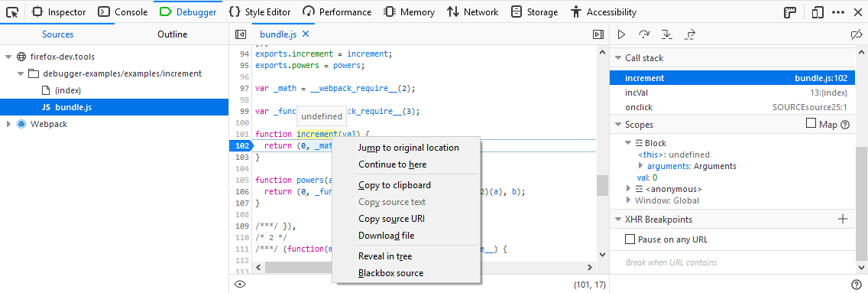Open the Network tab
This screenshot has width=868, height=293.
click(x=473, y=11)
